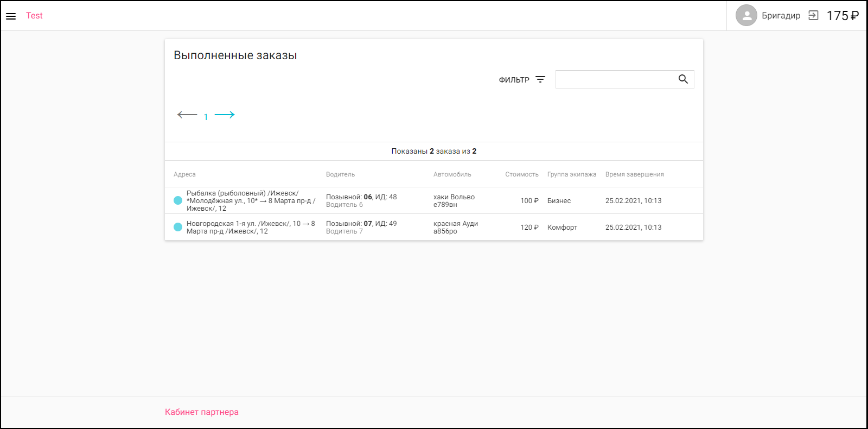The height and width of the screenshot is (429, 868).
Task: Select page number 1 in pagination
Action: (x=206, y=117)
